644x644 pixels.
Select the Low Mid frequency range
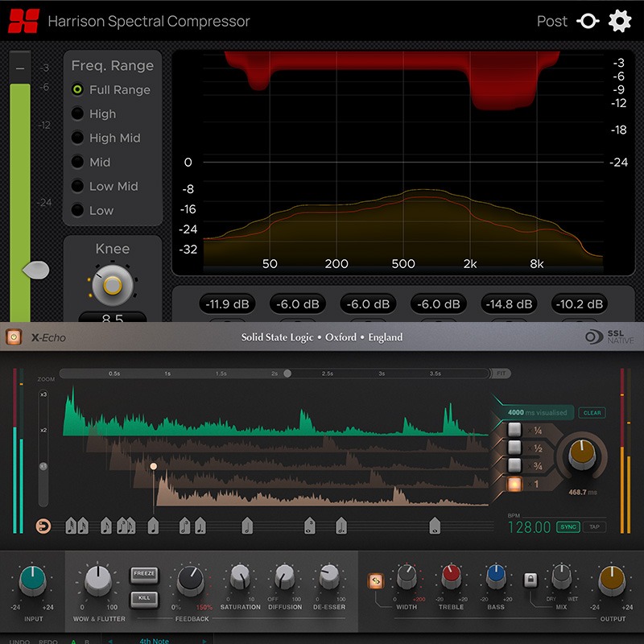105,187
